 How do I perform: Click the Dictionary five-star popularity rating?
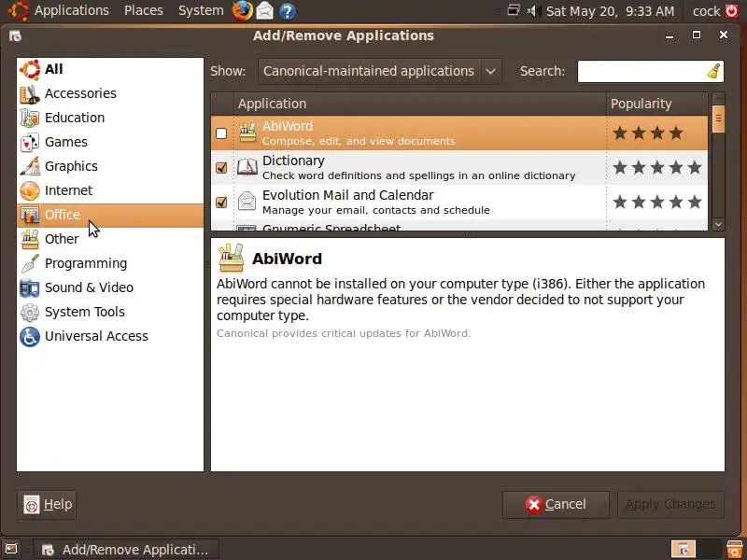coord(657,168)
